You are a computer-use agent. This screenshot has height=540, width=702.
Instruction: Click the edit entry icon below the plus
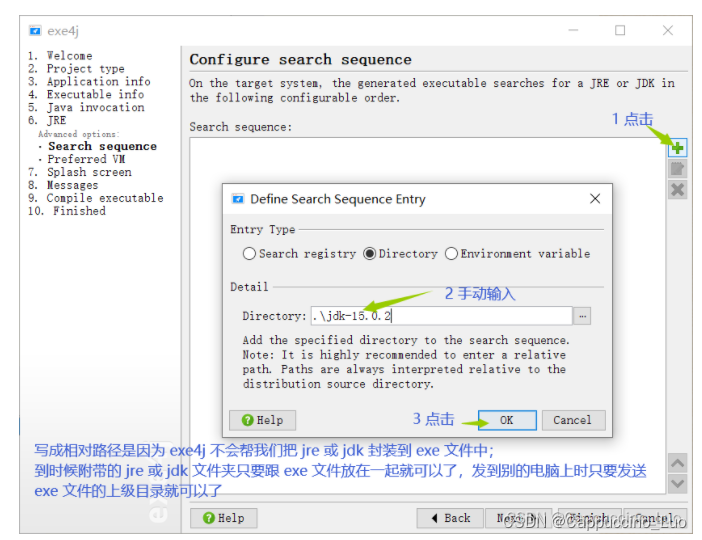pos(677,169)
